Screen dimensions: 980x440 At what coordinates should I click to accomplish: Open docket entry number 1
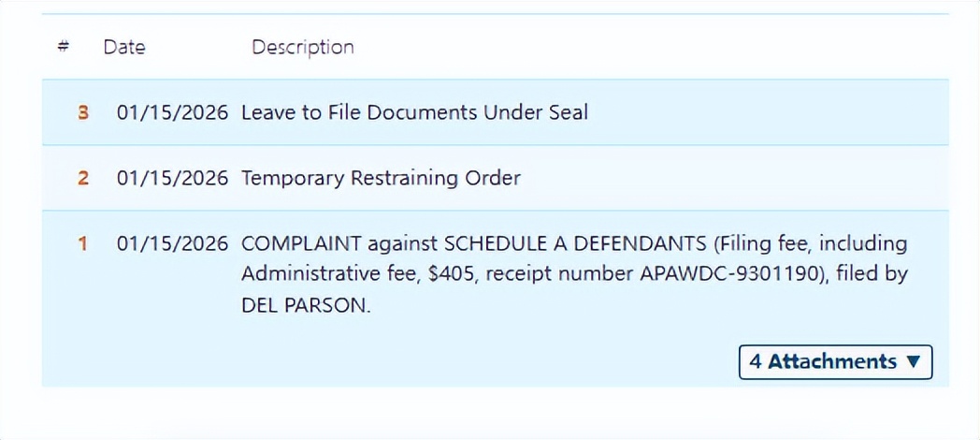83,243
